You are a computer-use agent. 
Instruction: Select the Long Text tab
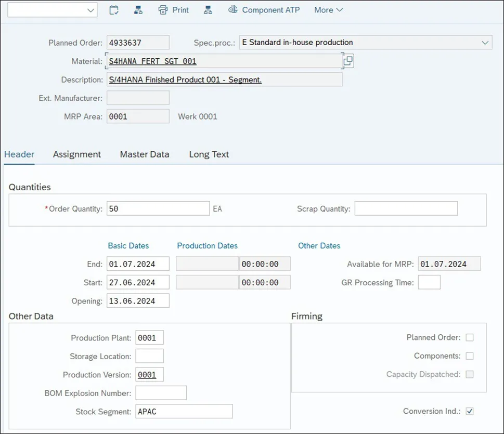(x=209, y=154)
